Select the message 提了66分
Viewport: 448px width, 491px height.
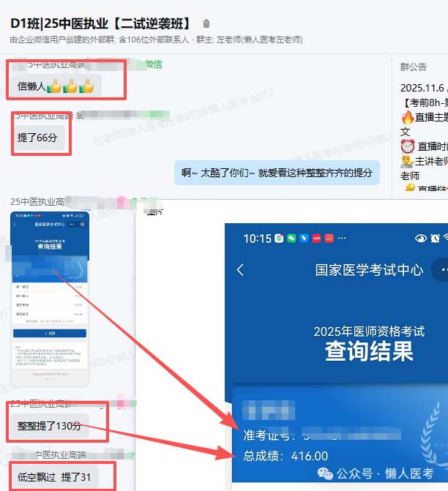tap(37, 138)
